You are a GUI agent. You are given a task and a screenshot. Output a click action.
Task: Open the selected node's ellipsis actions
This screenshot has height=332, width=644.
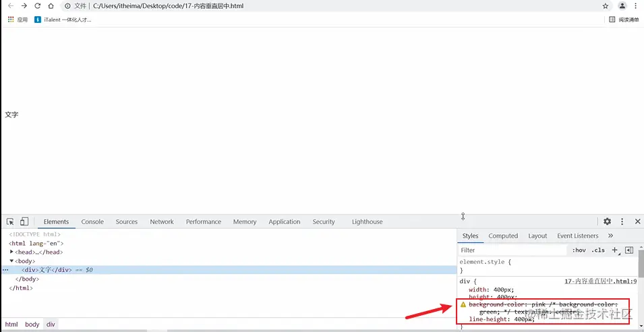pyautogui.click(x=5, y=270)
